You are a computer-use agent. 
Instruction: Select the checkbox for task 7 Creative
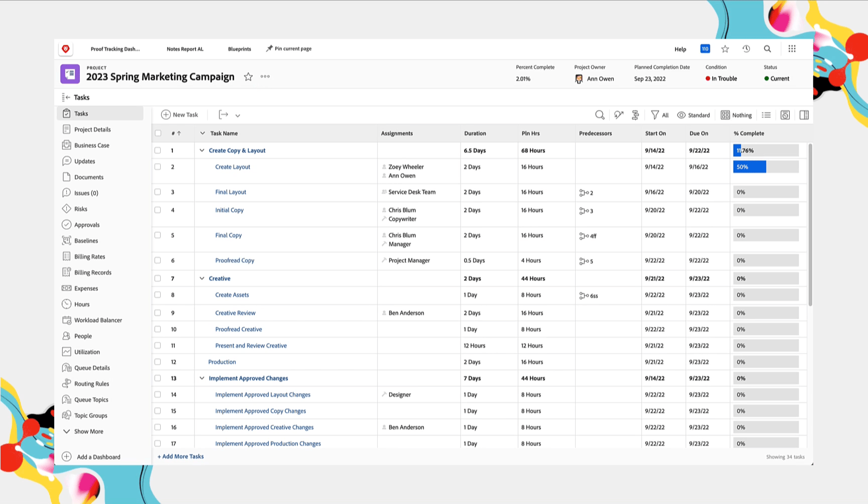(x=158, y=279)
